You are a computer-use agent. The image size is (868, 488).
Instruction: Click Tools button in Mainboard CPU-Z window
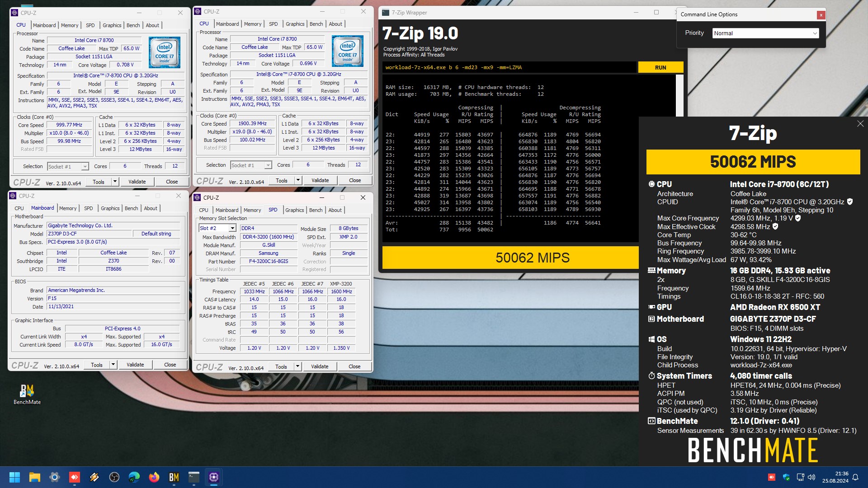[97, 365]
